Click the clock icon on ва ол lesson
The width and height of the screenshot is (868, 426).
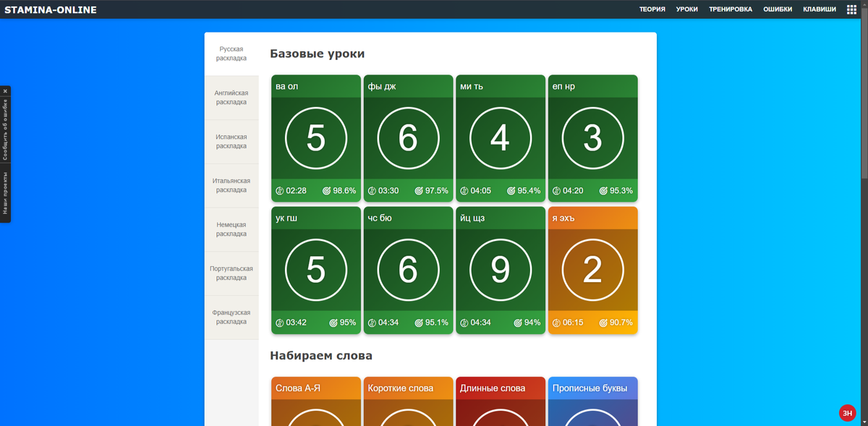(x=280, y=191)
